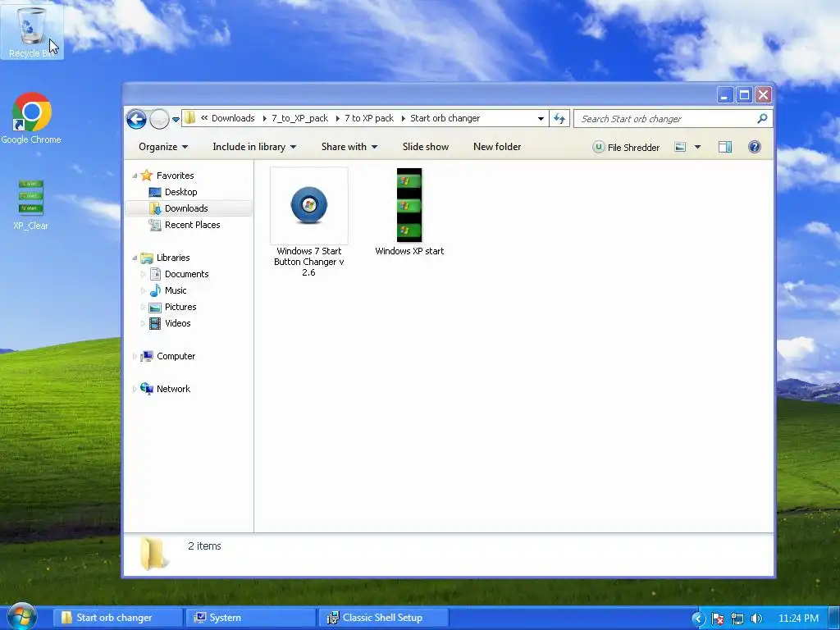The width and height of the screenshot is (840, 630).
Task: Refresh the folder with the refresh button
Action: pos(559,118)
